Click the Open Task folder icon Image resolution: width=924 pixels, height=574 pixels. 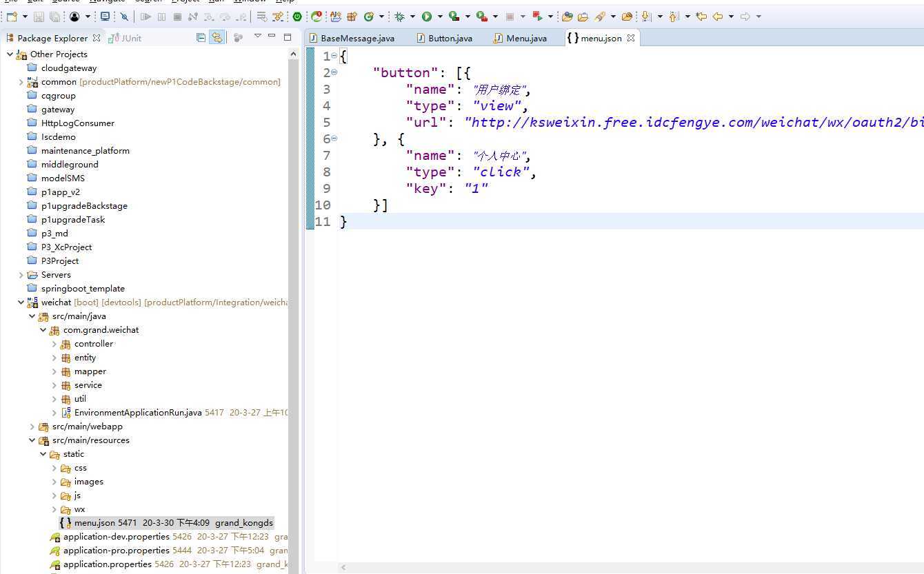coord(583,17)
